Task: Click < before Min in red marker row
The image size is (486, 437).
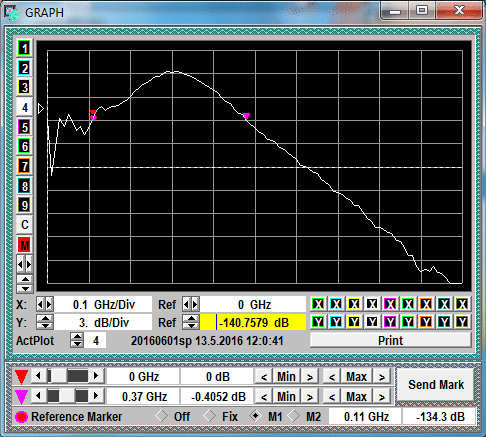Action: pyautogui.click(x=264, y=377)
